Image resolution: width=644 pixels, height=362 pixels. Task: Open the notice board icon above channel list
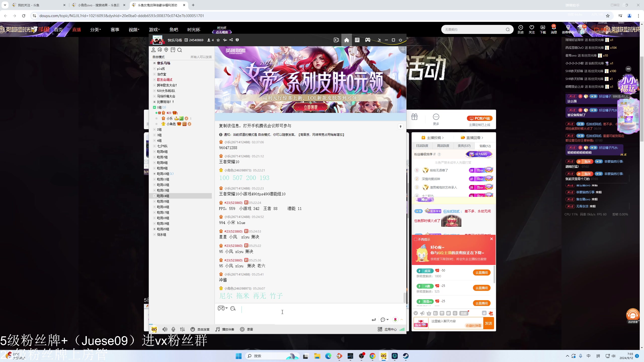pos(173,50)
